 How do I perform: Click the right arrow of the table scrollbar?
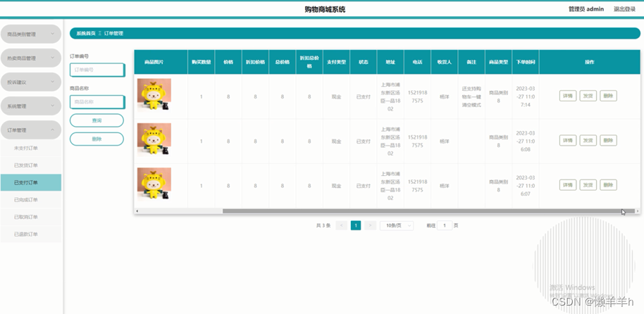638,211
